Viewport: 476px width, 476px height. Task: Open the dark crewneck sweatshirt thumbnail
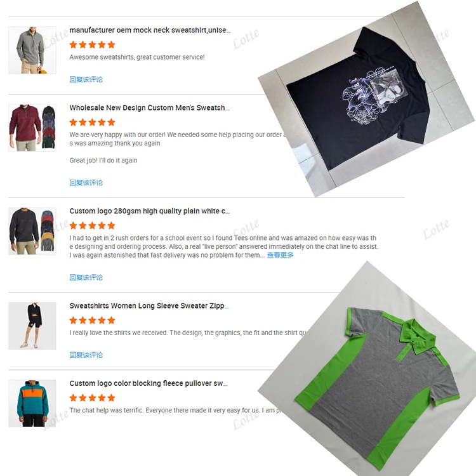(x=32, y=231)
